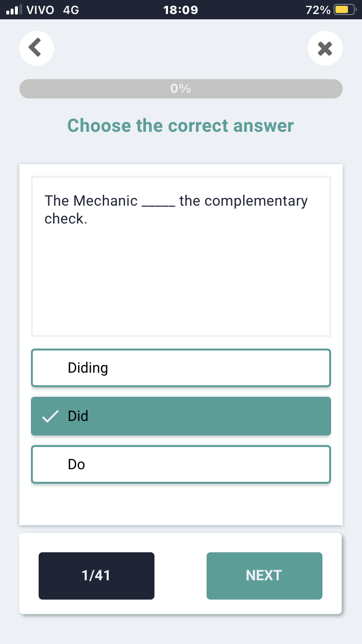Tap the battery icon in status bar
Viewport: 362px width, 644px height.
(x=345, y=10)
